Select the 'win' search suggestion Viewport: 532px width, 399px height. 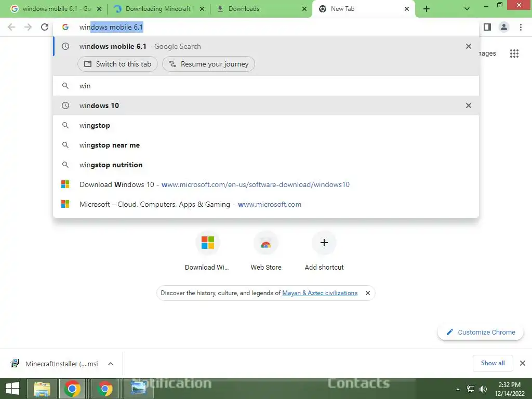pyautogui.click(x=266, y=86)
